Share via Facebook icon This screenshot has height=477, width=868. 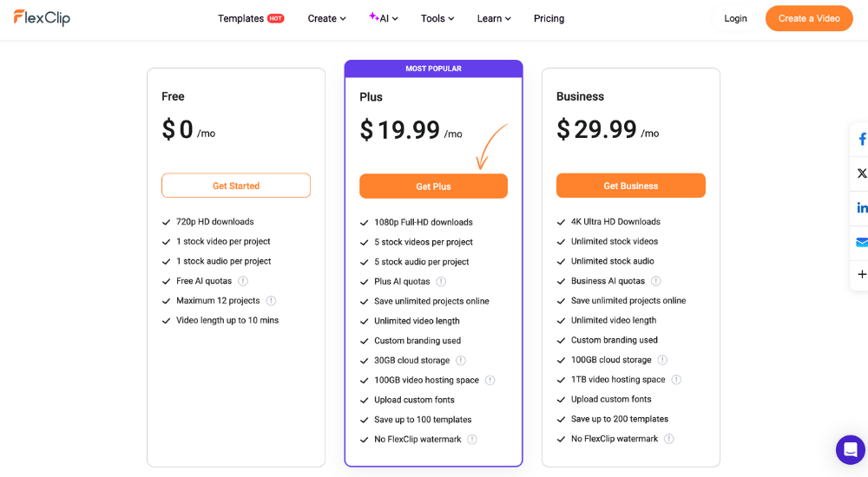point(862,139)
